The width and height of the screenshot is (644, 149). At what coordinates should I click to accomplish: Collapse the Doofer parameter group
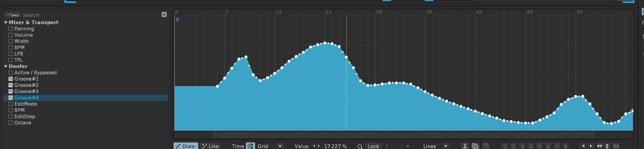click(x=6, y=66)
